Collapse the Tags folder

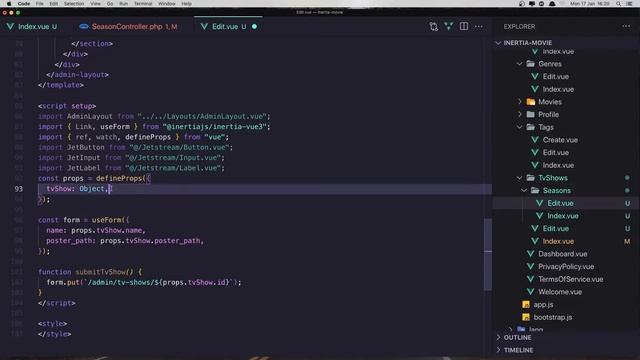[520, 127]
